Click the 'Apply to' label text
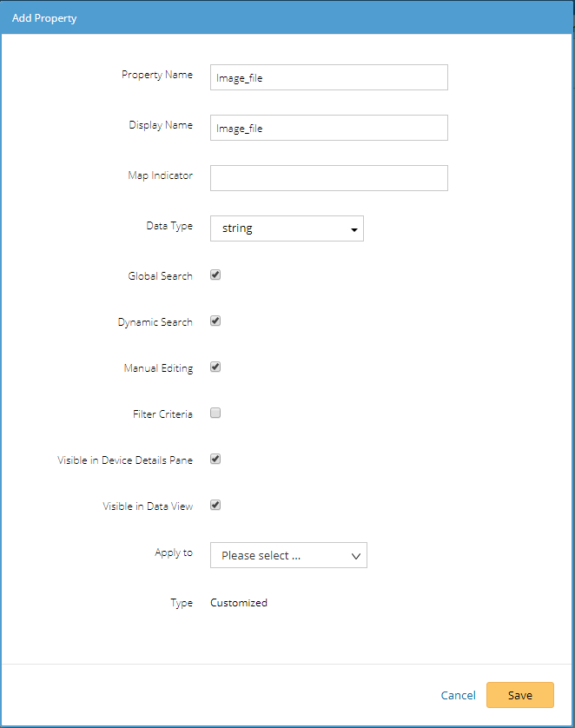This screenshot has width=575, height=728. pyautogui.click(x=174, y=553)
